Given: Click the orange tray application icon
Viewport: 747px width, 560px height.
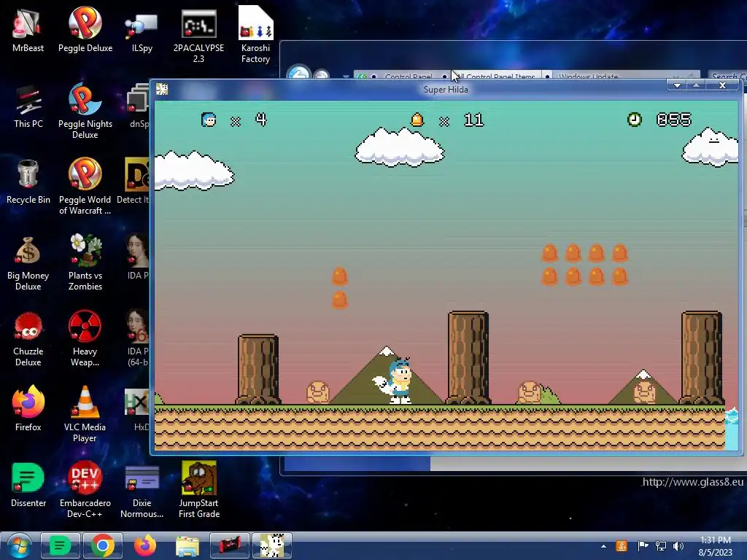Looking at the screenshot, I should click(622, 546).
